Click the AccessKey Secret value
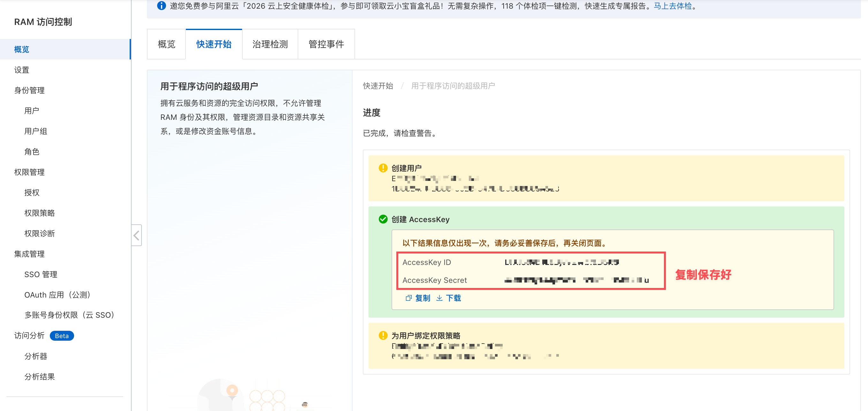The image size is (868, 411). point(576,280)
